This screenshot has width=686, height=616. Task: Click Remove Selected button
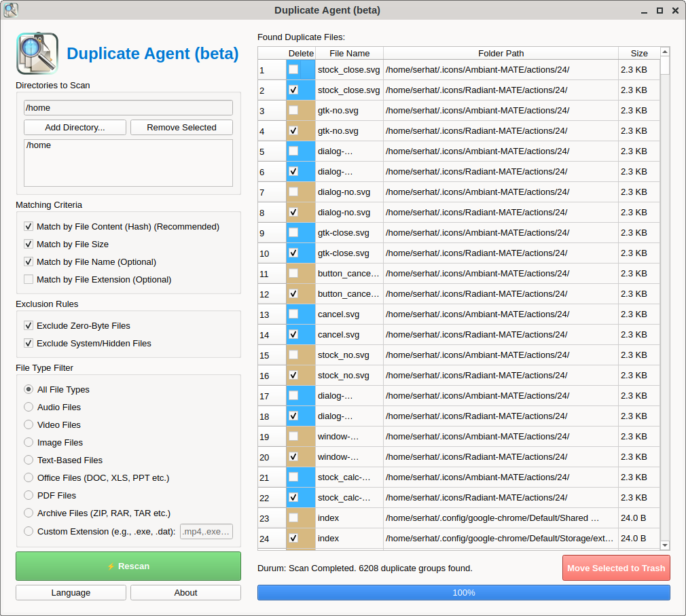pos(181,128)
